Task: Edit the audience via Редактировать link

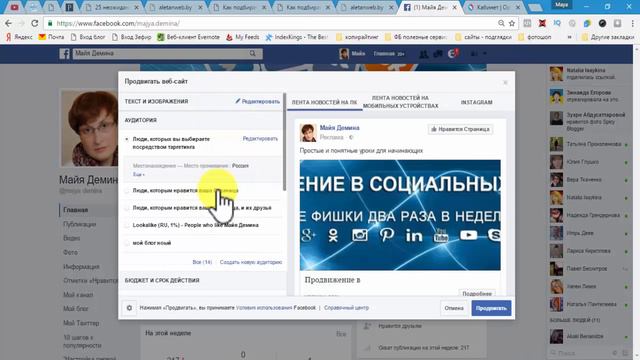Action: pyautogui.click(x=260, y=139)
